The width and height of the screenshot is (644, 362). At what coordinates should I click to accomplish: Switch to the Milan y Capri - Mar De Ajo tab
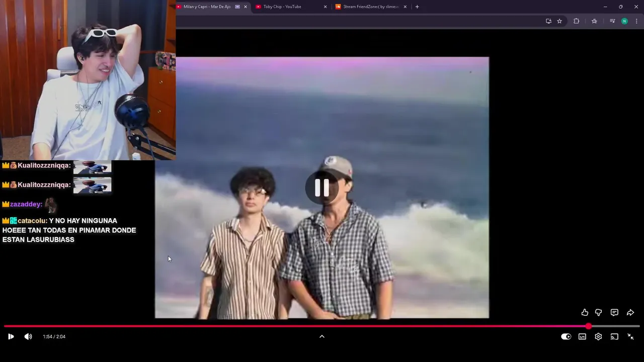pyautogui.click(x=207, y=7)
